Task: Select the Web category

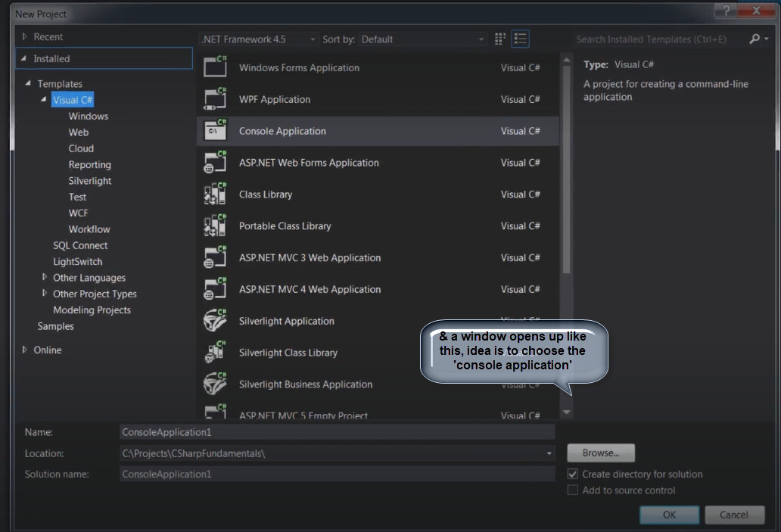Action: click(78, 132)
